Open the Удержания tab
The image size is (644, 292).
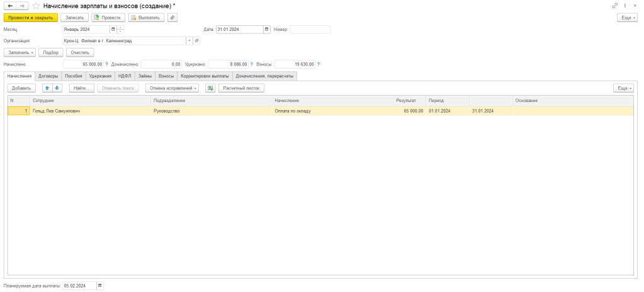pos(100,76)
